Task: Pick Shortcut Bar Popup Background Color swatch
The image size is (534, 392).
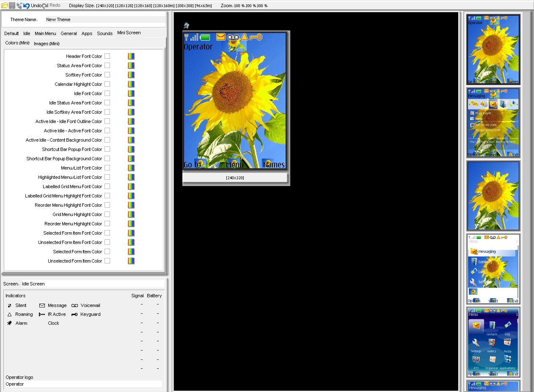Action: [131, 159]
